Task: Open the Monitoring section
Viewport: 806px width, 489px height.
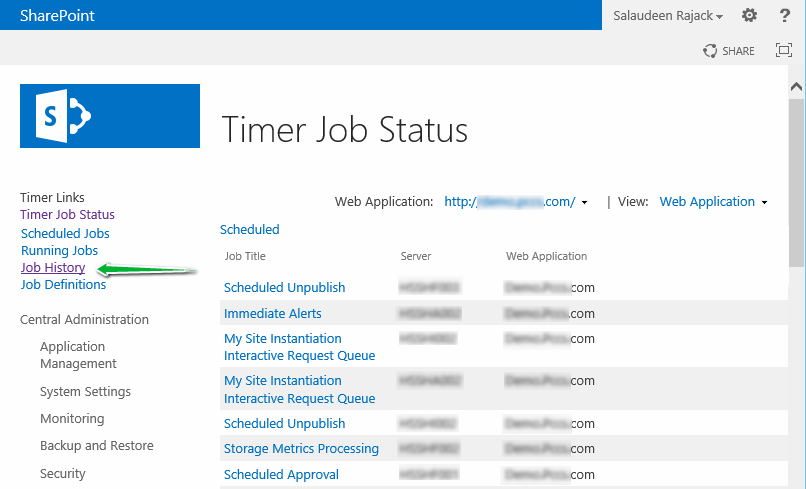Action: click(x=72, y=419)
